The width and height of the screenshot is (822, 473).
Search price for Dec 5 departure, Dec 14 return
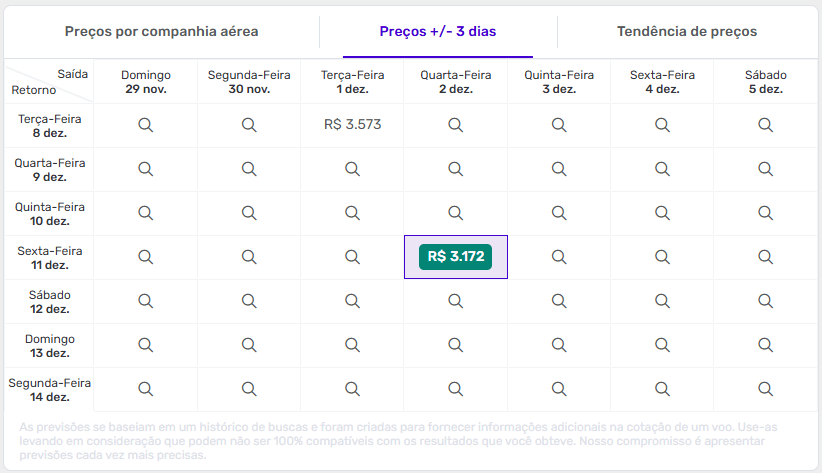pyautogui.click(x=765, y=389)
